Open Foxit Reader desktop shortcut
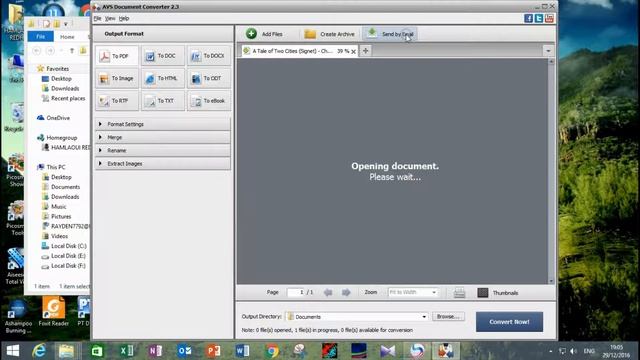Viewport: 640px width, 360px height. click(54, 312)
